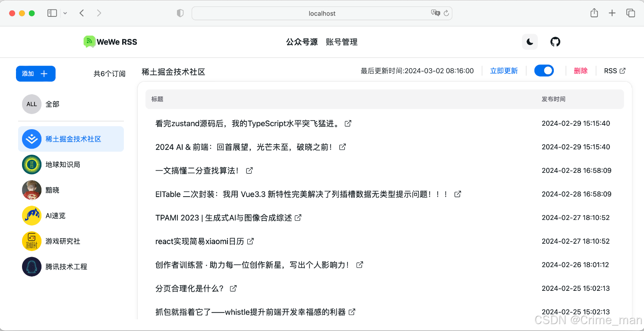Image resolution: width=644 pixels, height=331 pixels.
Task: Toggle dark mode with moon icon
Action: point(530,42)
